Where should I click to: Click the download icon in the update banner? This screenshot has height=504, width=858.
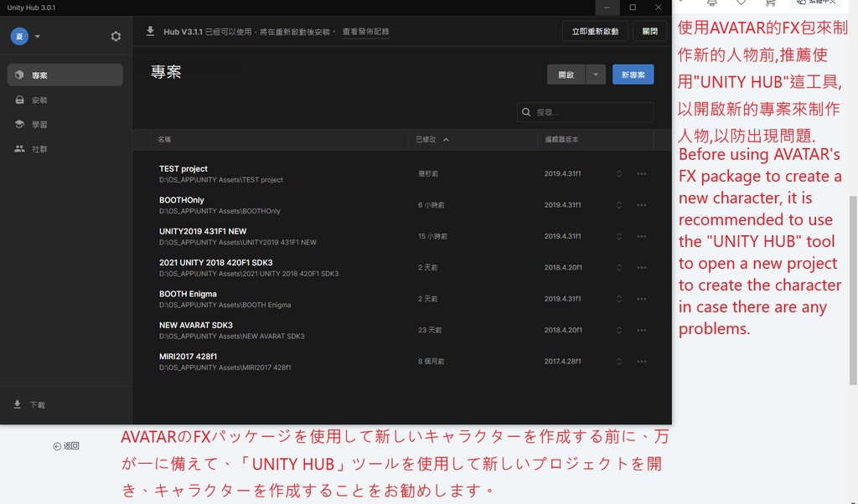pos(149,30)
